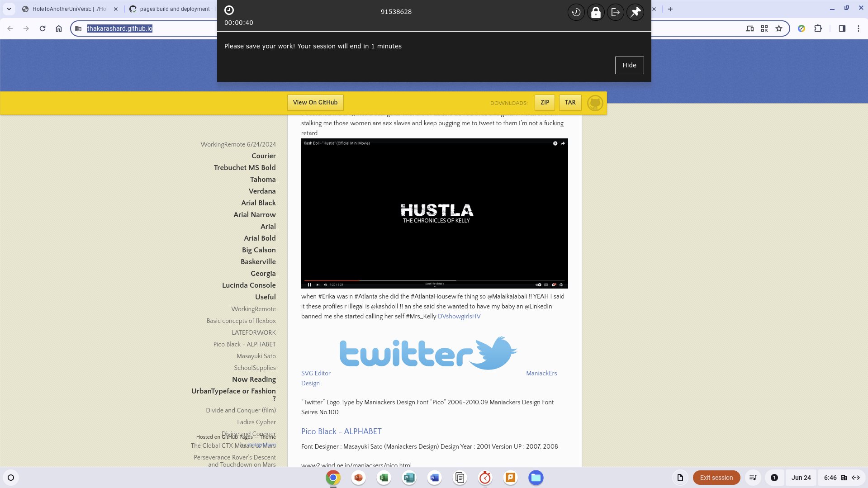Open the tab search dropdown arrow

9,9
